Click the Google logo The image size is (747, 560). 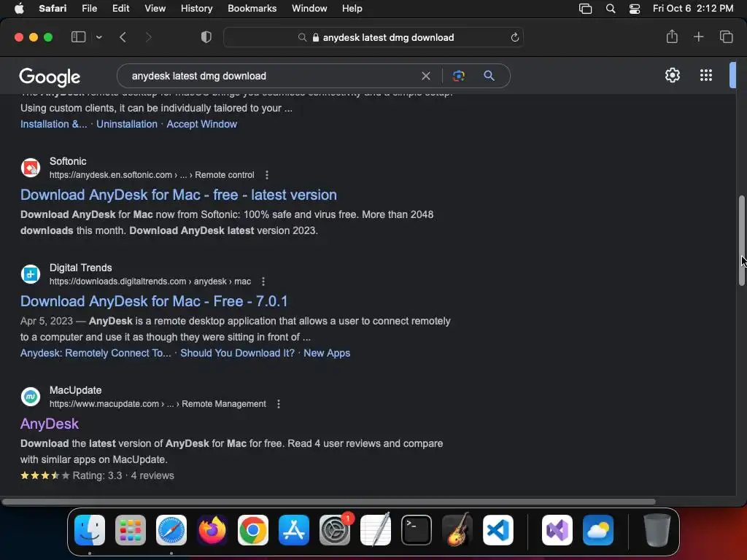pos(50,77)
